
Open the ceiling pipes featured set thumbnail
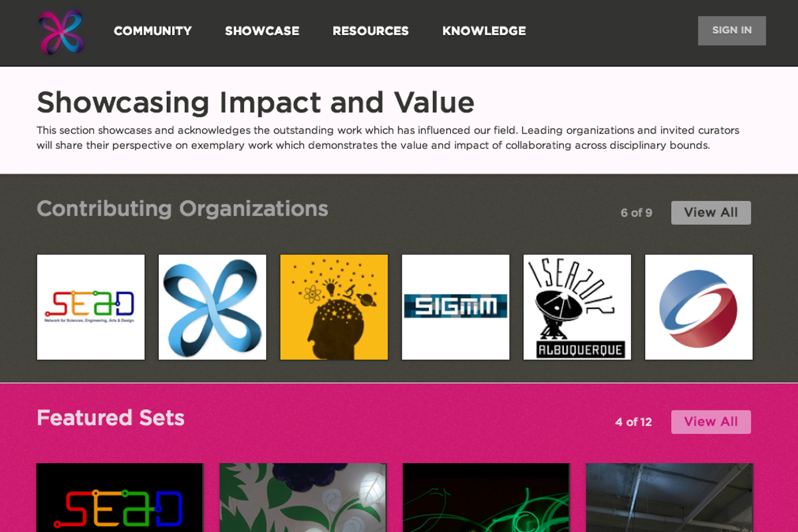pyautogui.click(x=670, y=497)
